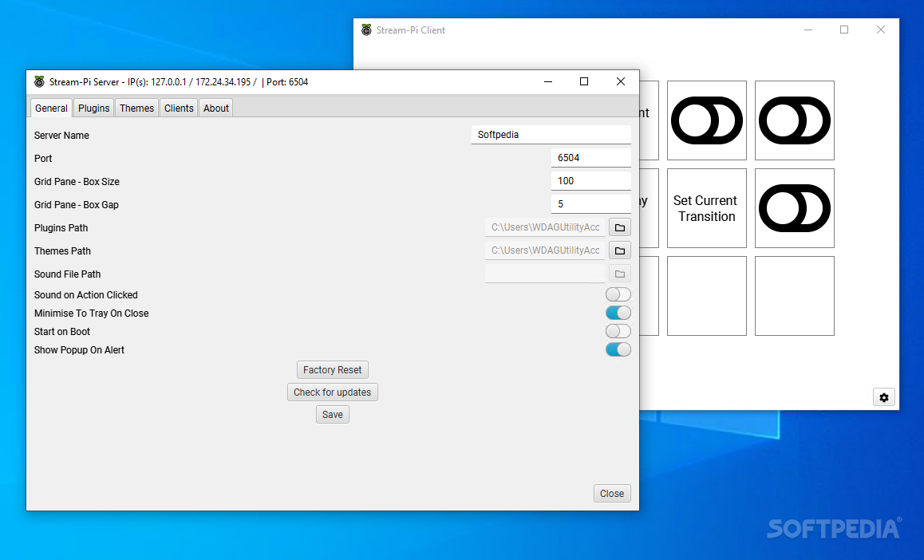Image resolution: width=924 pixels, height=560 pixels.
Task: Click the Sound File Path field
Action: click(x=545, y=274)
